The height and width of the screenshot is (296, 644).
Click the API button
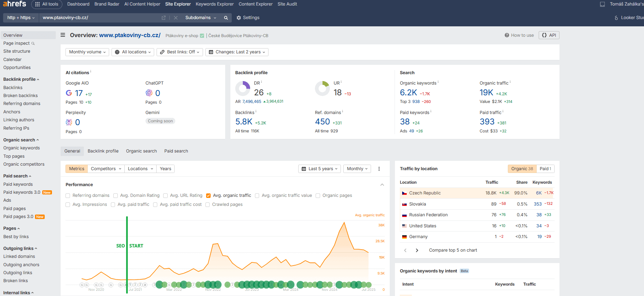[x=549, y=35]
